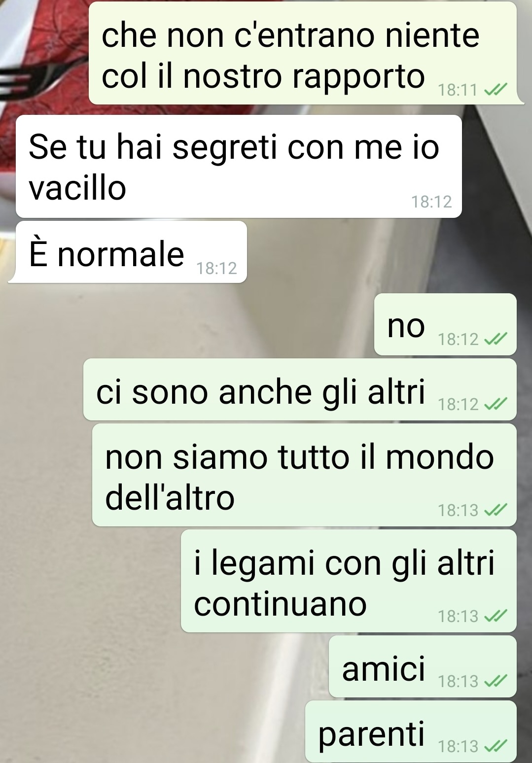Tap the "i legami con gli altri continuano" message
Viewport: 532px width, 763px height.
[x=349, y=581]
